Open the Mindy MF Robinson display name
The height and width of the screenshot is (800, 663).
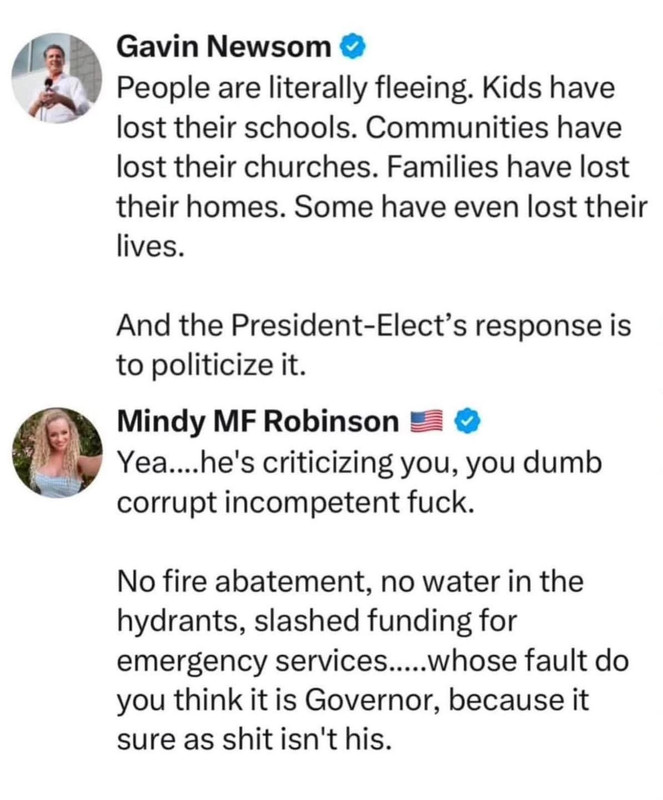click(258, 422)
